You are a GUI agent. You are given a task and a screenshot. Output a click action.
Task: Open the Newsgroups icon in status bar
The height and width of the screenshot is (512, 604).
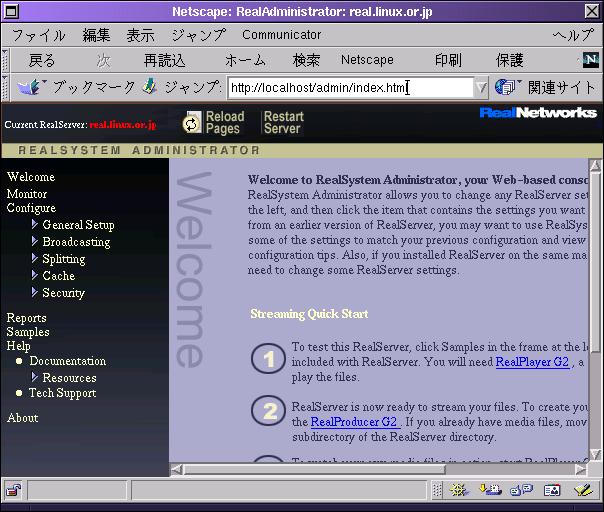[x=521, y=490]
